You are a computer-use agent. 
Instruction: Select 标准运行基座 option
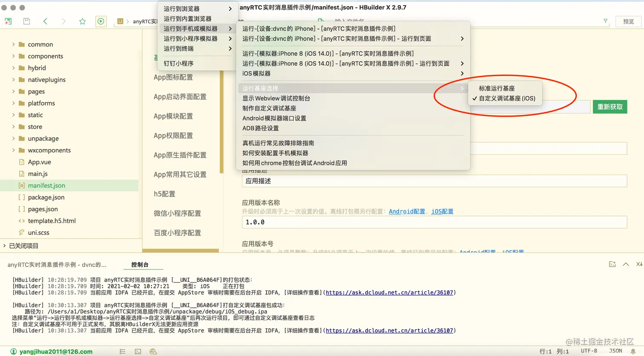point(505,88)
